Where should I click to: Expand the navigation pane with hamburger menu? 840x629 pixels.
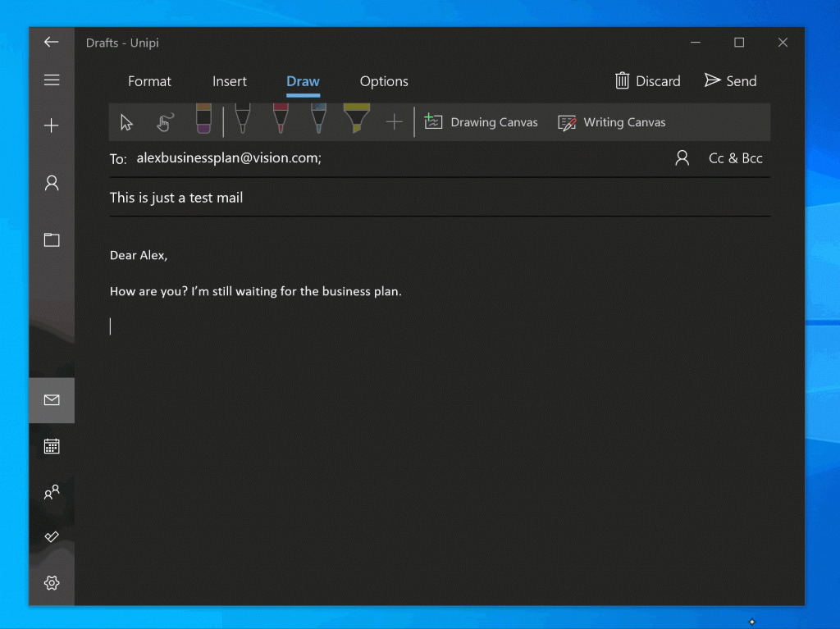coord(52,80)
